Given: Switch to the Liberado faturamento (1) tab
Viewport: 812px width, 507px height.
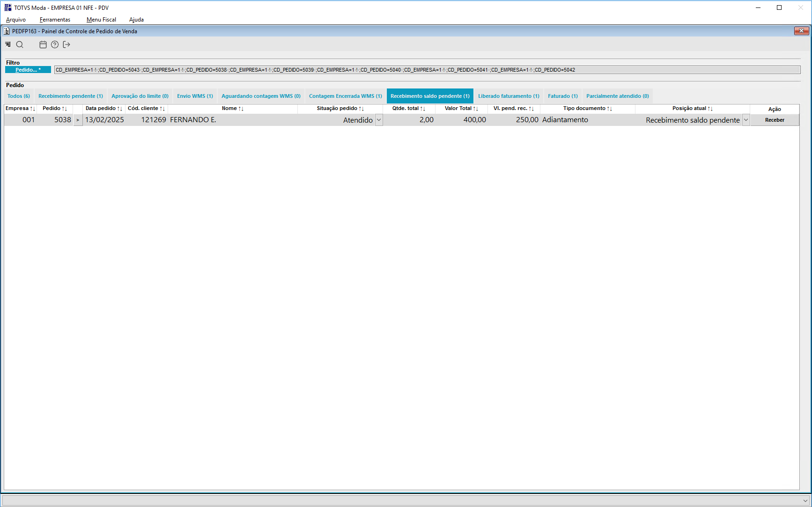Looking at the screenshot, I should [x=509, y=96].
